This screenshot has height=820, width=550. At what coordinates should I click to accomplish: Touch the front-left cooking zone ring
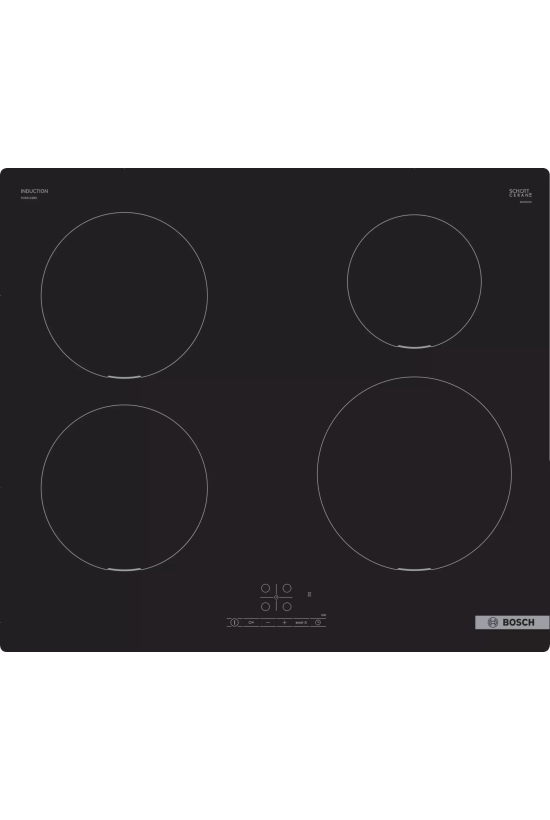pos(124,487)
